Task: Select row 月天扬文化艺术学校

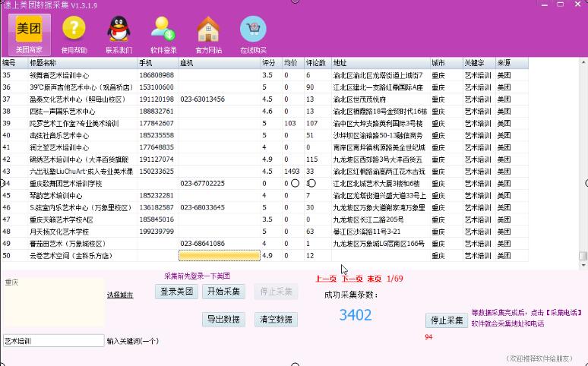Action: [x=264, y=232]
